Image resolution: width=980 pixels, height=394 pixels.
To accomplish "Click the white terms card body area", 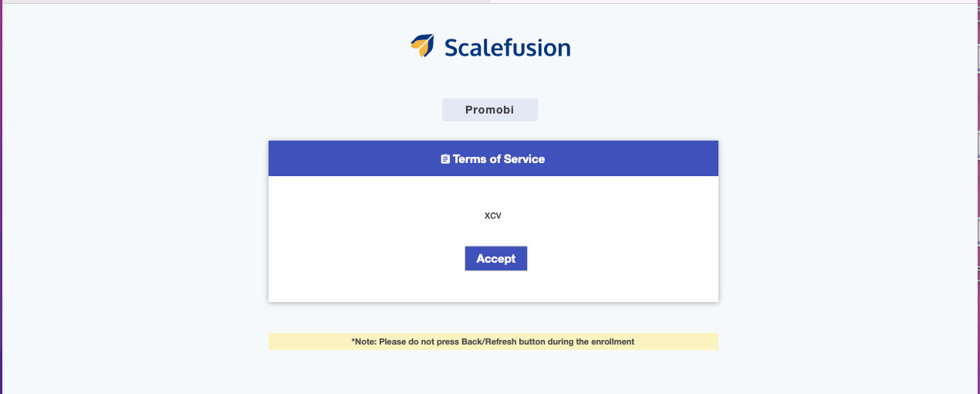I will pyautogui.click(x=493, y=239).
